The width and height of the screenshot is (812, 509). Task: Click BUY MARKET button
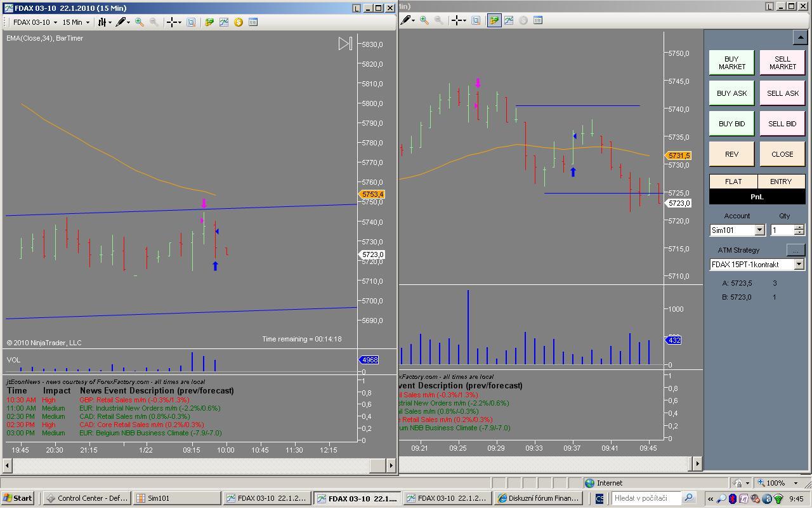click(732, 63)
